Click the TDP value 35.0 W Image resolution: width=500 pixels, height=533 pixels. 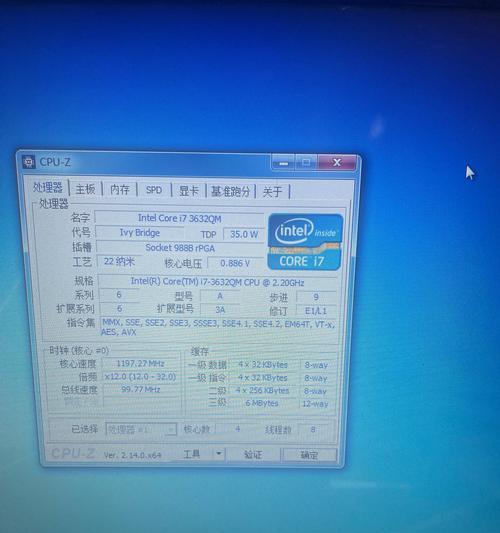[244, 234]
